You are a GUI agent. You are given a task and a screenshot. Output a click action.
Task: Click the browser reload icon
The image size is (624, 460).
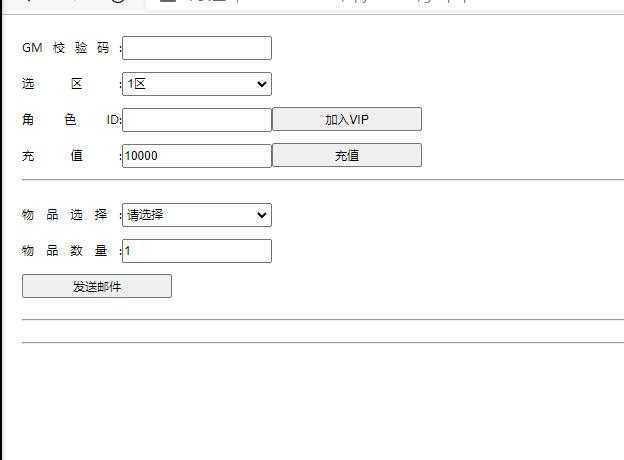(x=118, y=3)
